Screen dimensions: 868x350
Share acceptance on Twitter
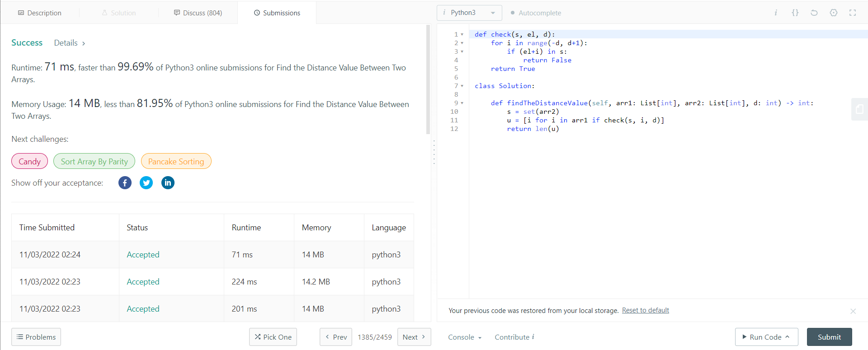click(x=146, y=183)
